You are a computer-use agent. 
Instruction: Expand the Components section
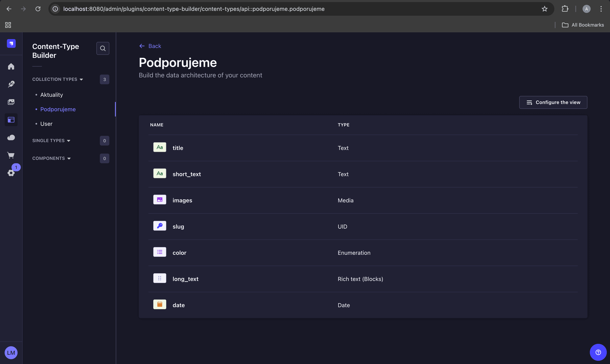tap(52, 158)
